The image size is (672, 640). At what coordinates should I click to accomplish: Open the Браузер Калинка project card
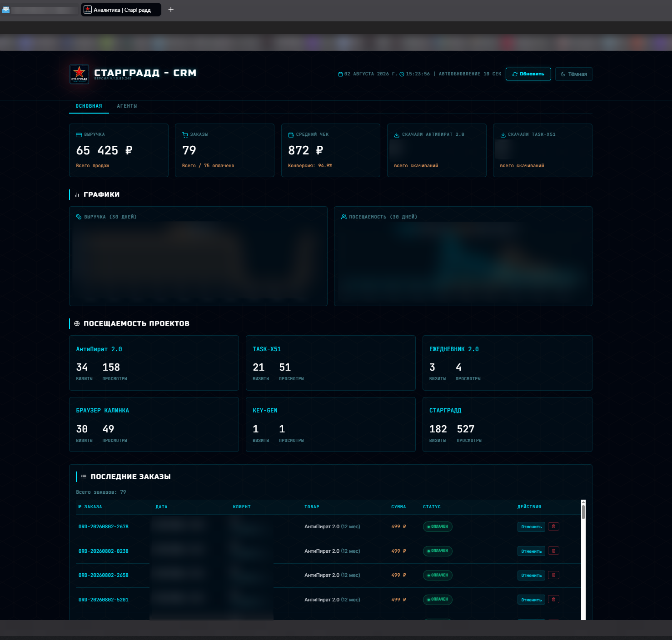154,425
